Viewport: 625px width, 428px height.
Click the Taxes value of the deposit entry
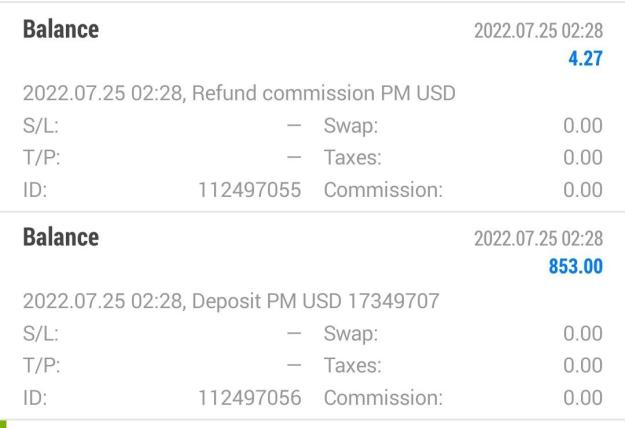583,365
